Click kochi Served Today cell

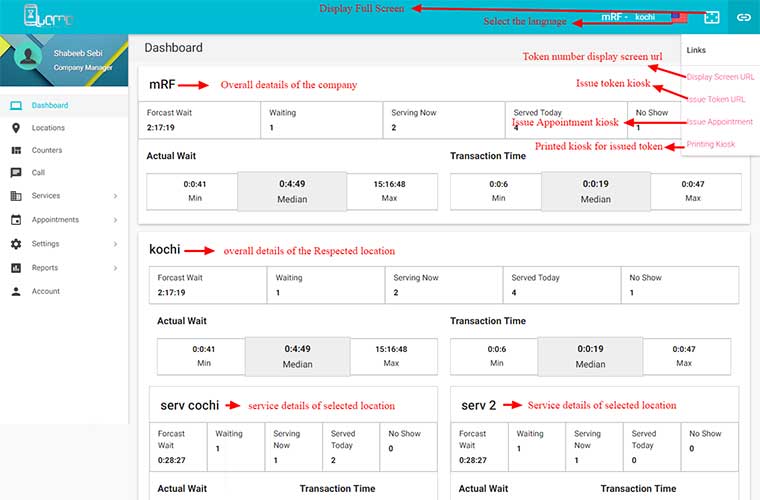coord(562,285)
